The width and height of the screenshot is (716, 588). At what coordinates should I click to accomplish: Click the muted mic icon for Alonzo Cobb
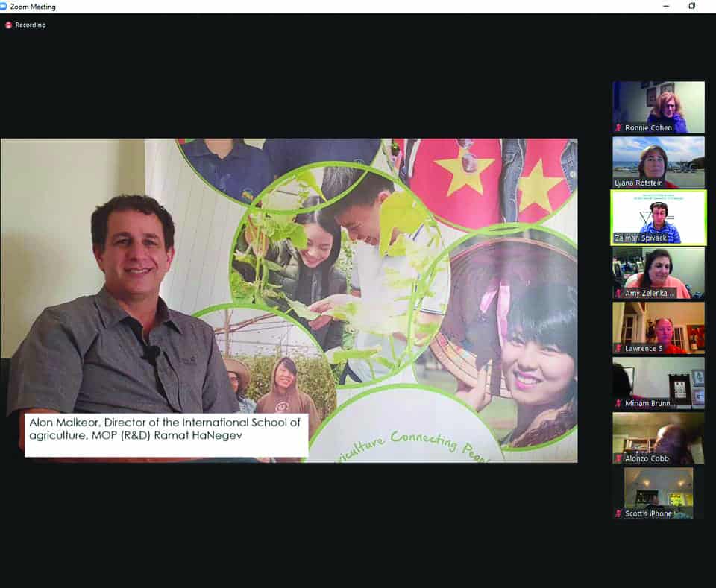[x=618, y=459]
